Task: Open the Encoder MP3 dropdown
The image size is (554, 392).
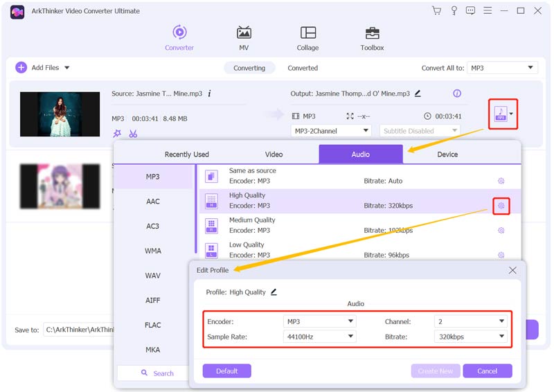Action: tap(319, 321)
